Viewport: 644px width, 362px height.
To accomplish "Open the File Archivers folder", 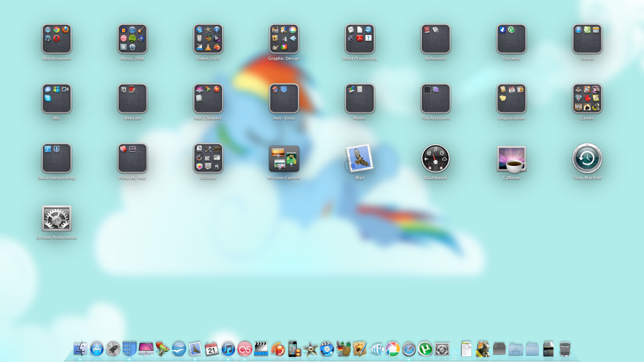I will click(435, 99).
